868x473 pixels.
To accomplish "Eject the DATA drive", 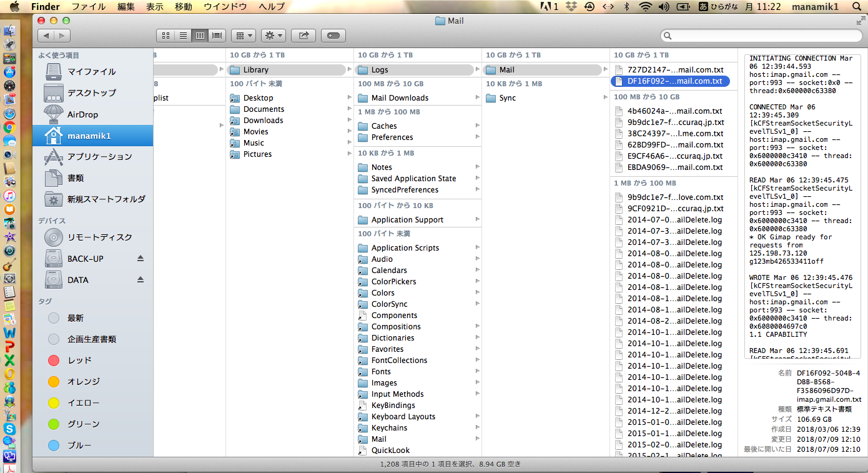I will coord(141,280).
